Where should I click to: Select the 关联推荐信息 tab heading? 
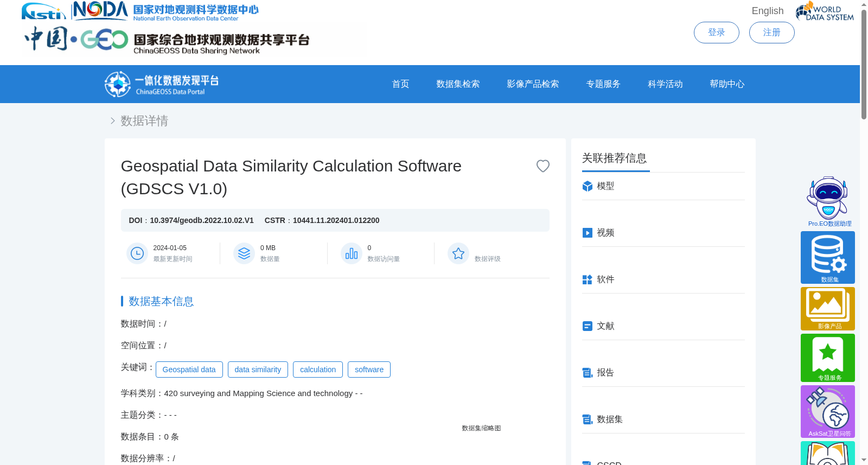tap(615, 158)
